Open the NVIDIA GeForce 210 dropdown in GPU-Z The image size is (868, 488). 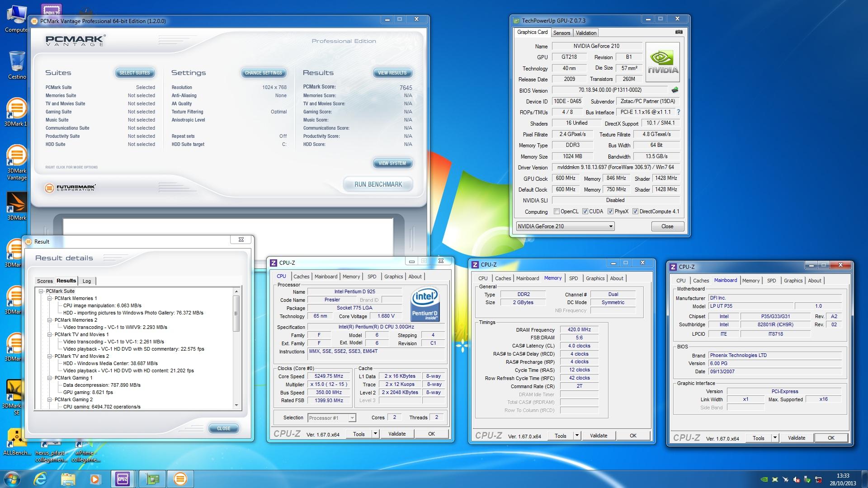tap(565, 226)
